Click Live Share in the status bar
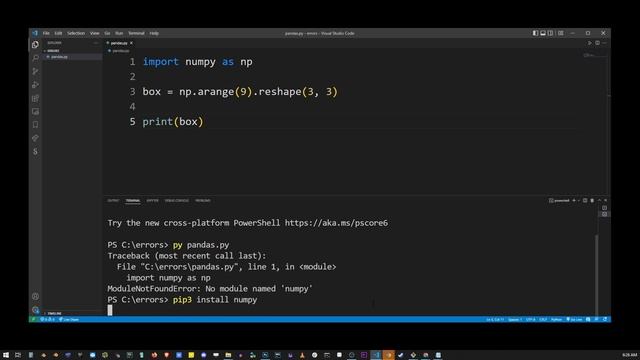The image size is (640, 360). tap(69, 320)
